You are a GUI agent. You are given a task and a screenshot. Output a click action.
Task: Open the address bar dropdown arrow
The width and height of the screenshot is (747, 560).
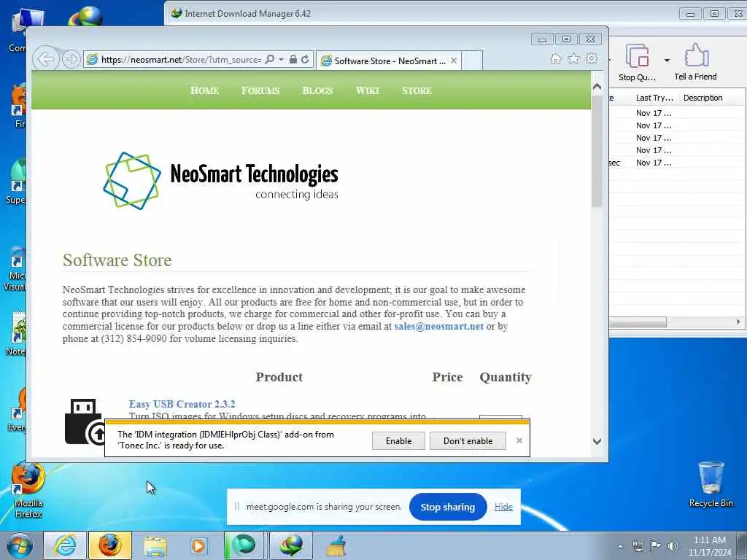pos(281,60)
